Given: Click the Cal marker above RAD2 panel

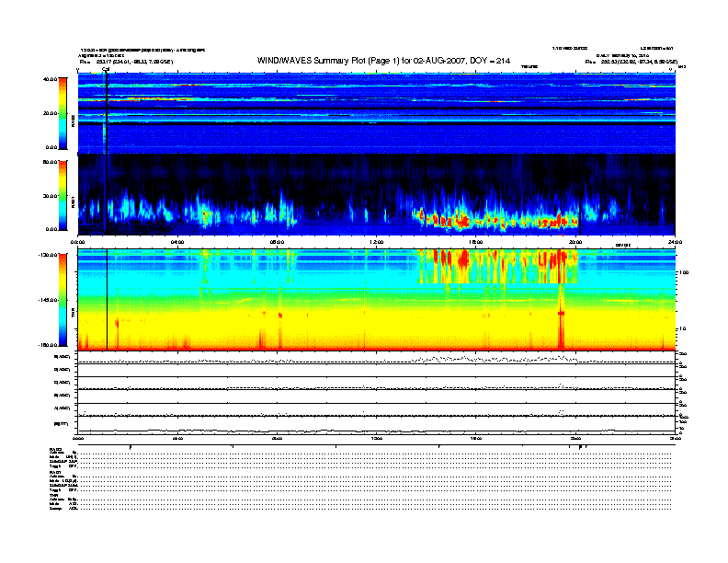Looking at the screenshot, I should coord(106,69).
